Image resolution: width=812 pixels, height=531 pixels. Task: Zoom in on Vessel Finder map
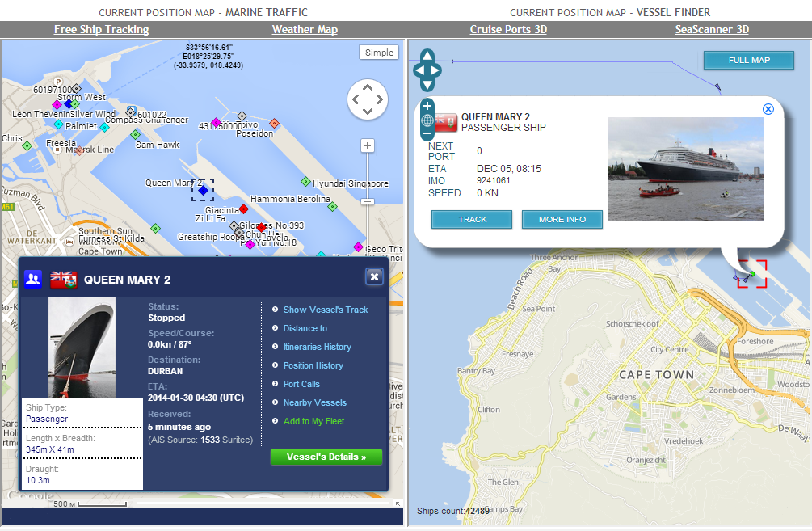pyautogui.click(x=427, y=106)
